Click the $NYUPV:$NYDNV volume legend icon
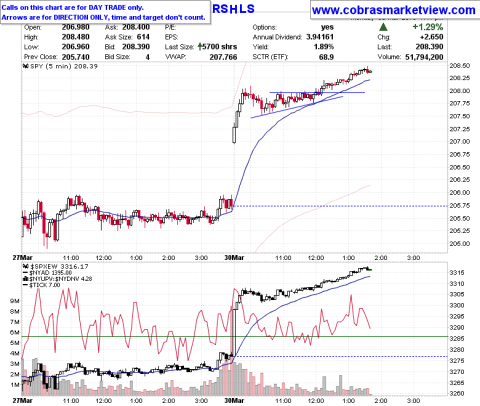 tap(26, 279)
